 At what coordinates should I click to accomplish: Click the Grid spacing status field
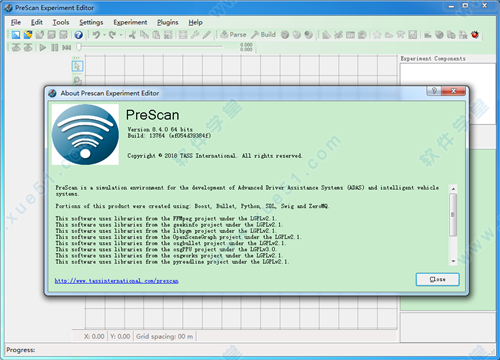tap(164, 336)
